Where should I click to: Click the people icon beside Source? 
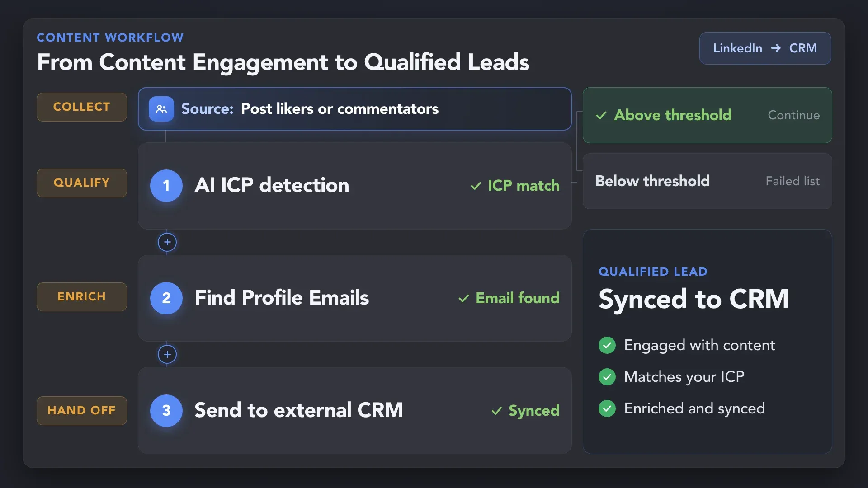click(x=161, y=109)
